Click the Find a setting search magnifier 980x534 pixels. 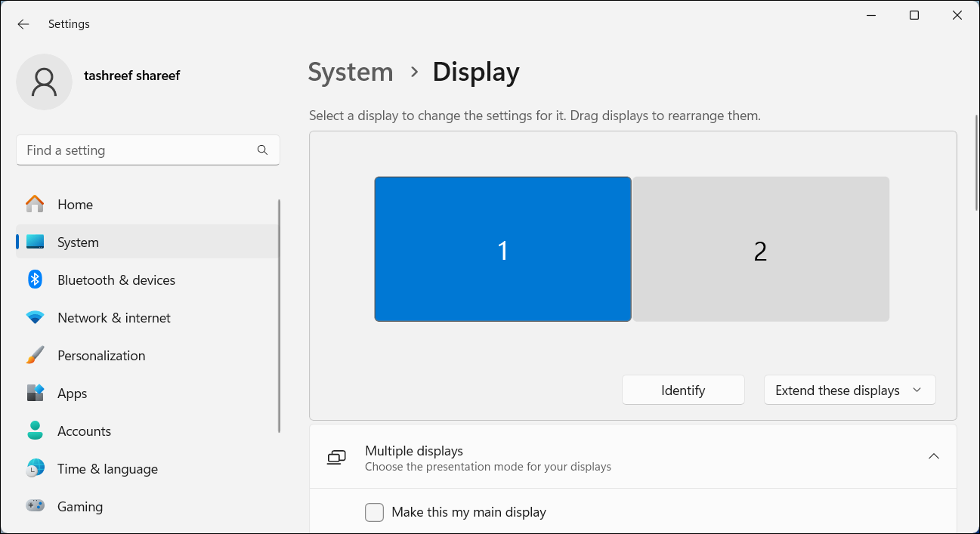coord(262,150)
